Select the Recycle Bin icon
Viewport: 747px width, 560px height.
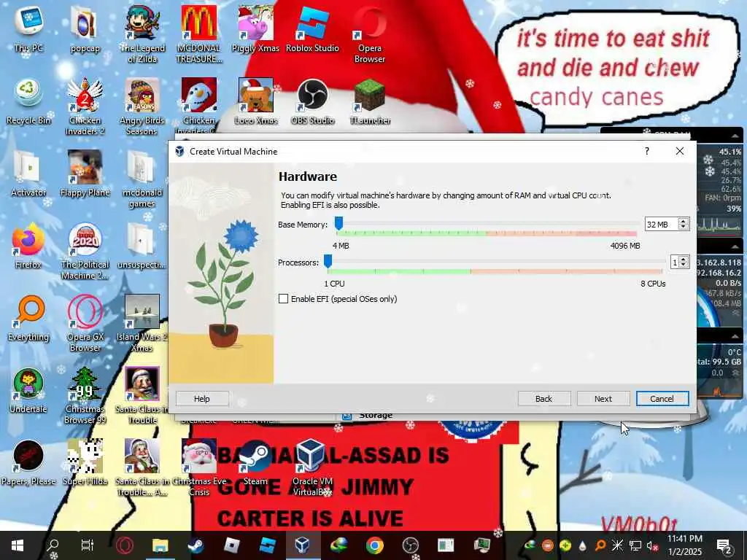[28, 102]
